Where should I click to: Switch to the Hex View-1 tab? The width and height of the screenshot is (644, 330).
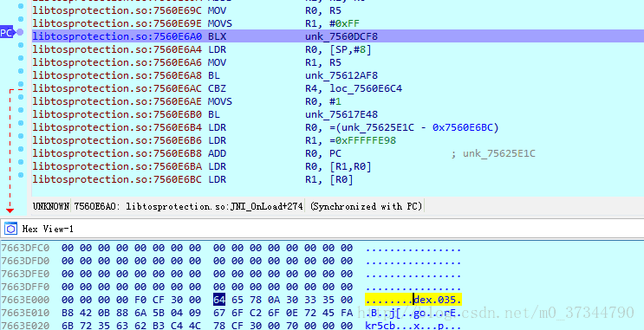click(x=48, y=229)
